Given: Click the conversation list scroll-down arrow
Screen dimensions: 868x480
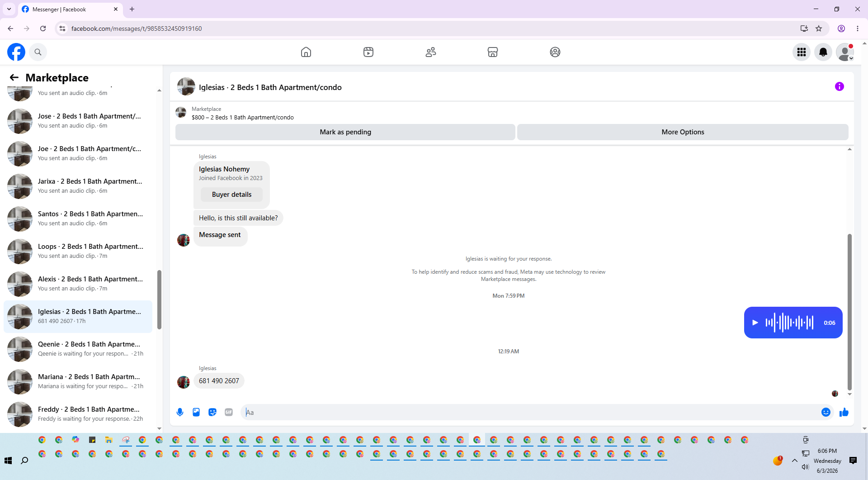Looking at the screenshot, I should pos(159,428).
